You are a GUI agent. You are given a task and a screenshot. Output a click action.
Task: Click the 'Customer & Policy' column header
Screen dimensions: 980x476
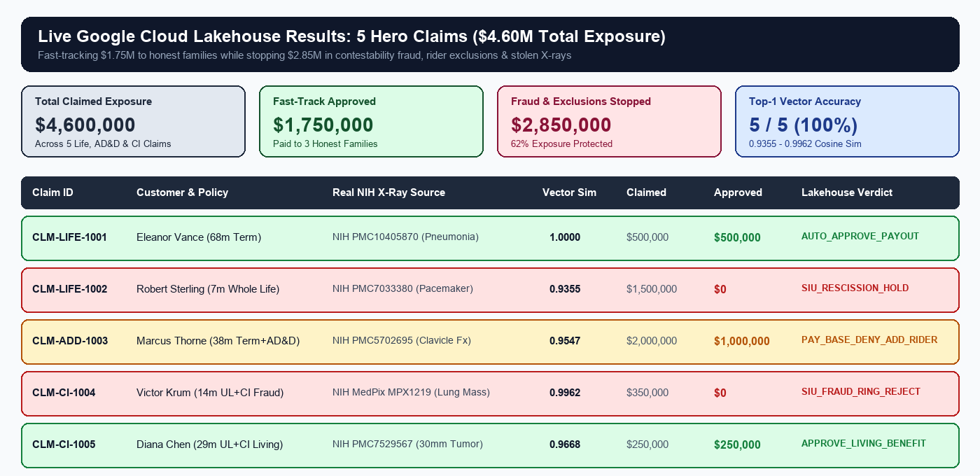click(x=182, y=192)
